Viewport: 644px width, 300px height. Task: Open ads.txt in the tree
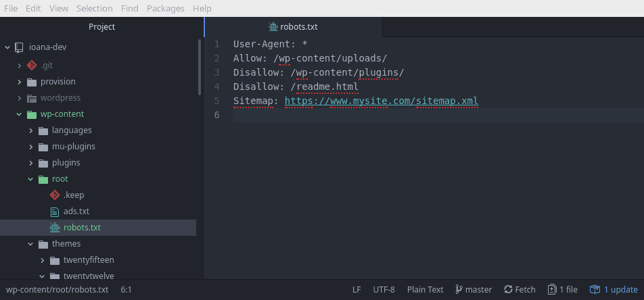[x=76, y=211]
